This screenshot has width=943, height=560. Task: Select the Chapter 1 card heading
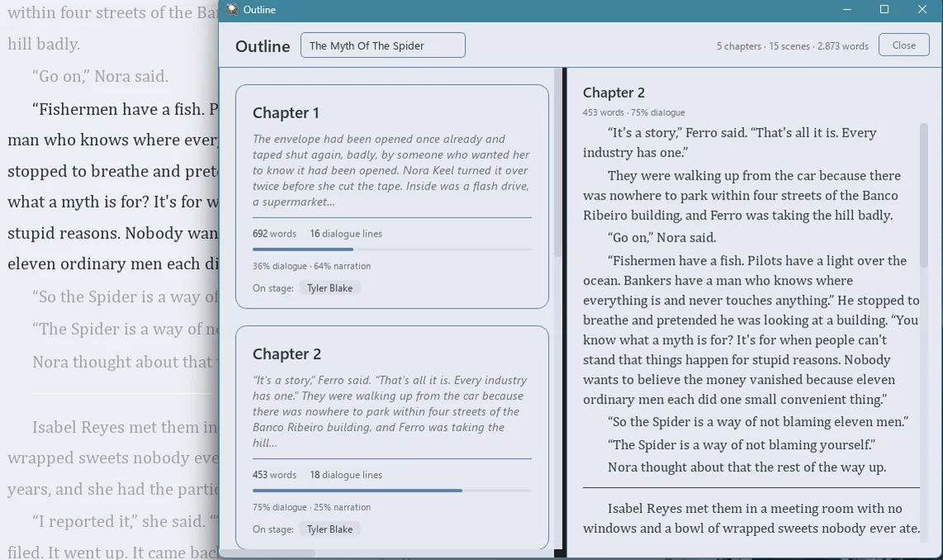(x=285, y=112)
